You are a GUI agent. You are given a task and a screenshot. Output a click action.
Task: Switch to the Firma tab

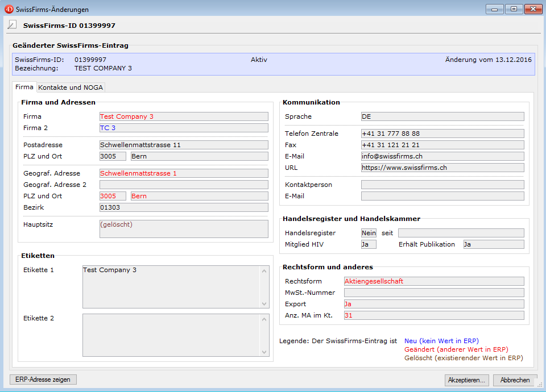(24, 87)
